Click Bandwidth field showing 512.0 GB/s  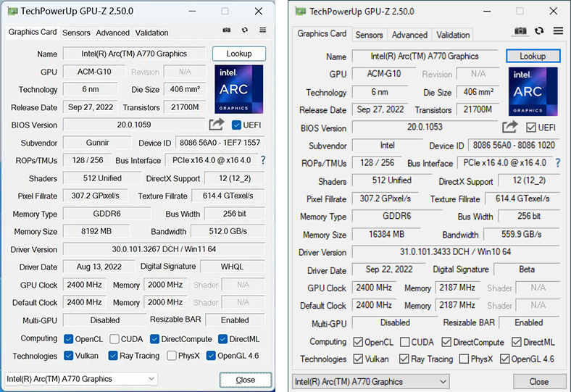click(x=228, y=231)
